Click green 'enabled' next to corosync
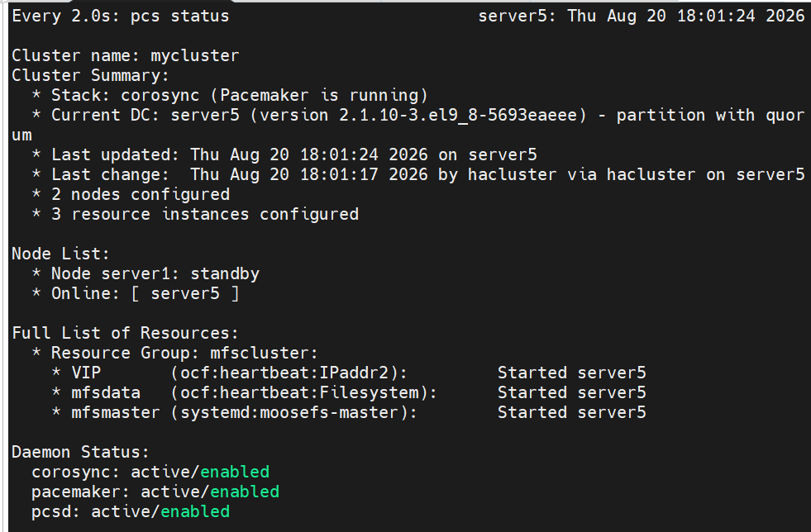The width and height of the screenshot is (811, 532). [x=235, y=472]
